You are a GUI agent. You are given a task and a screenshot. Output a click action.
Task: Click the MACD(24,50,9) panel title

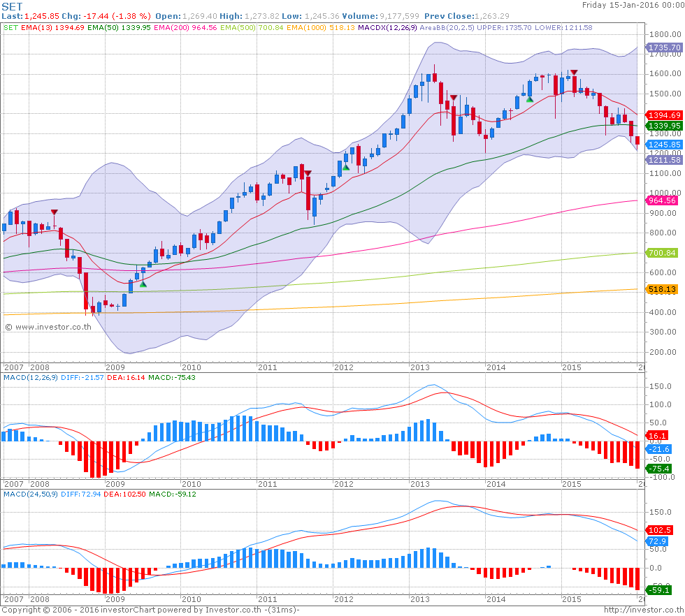pyautogui.click(x=31, y=494)
